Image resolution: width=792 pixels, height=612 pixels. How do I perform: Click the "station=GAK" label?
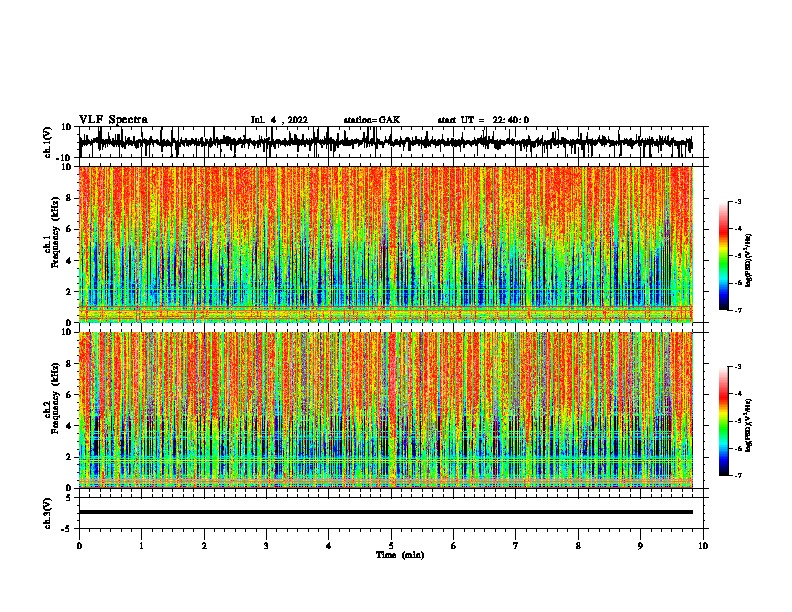(372, 120)
